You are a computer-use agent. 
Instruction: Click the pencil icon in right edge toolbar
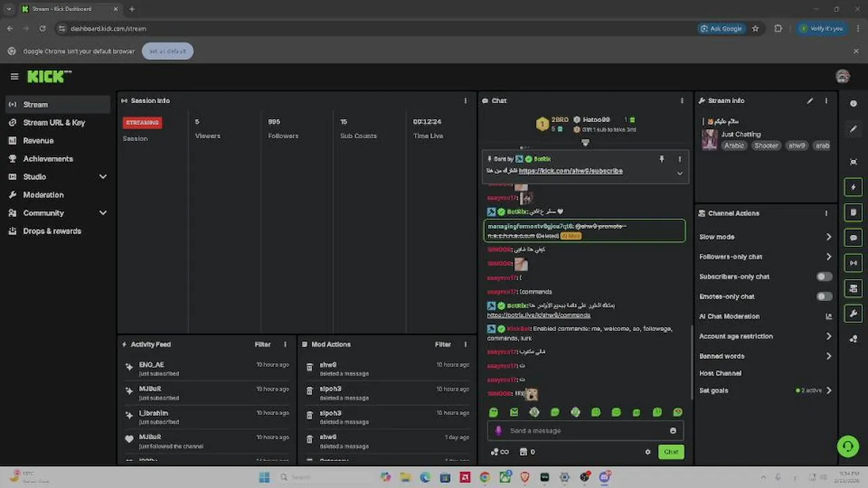853,129
